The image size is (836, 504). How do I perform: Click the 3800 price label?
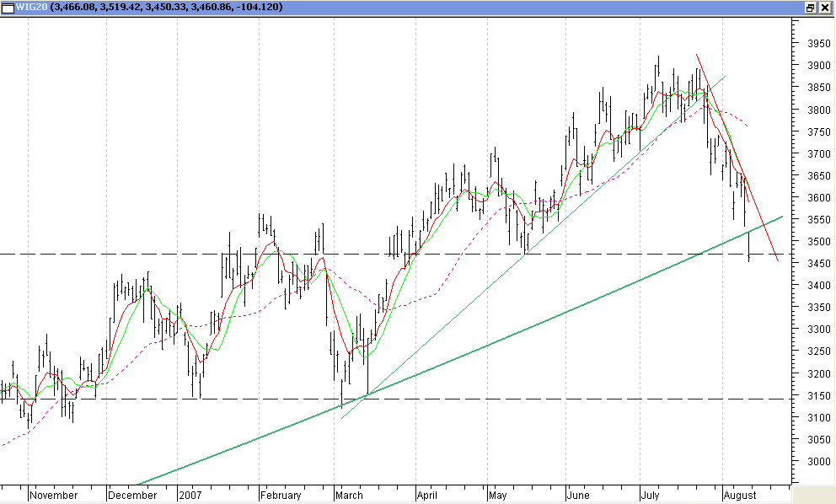coord(818,110)
